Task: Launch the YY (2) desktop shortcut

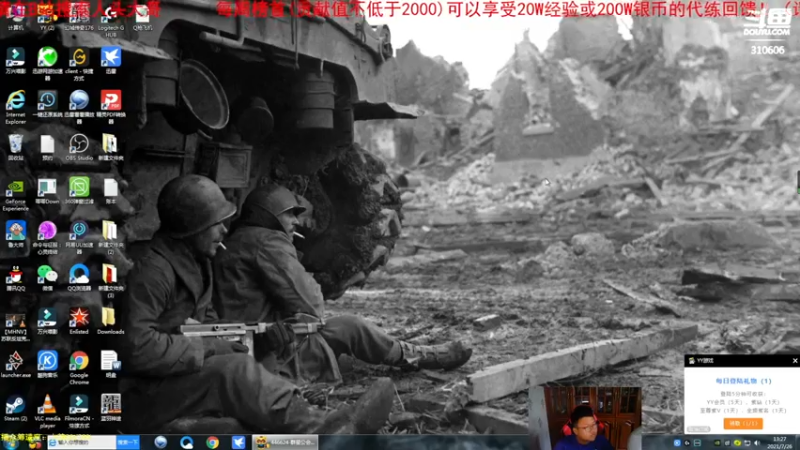Action: pyautogui.click(x=47, y=18)
